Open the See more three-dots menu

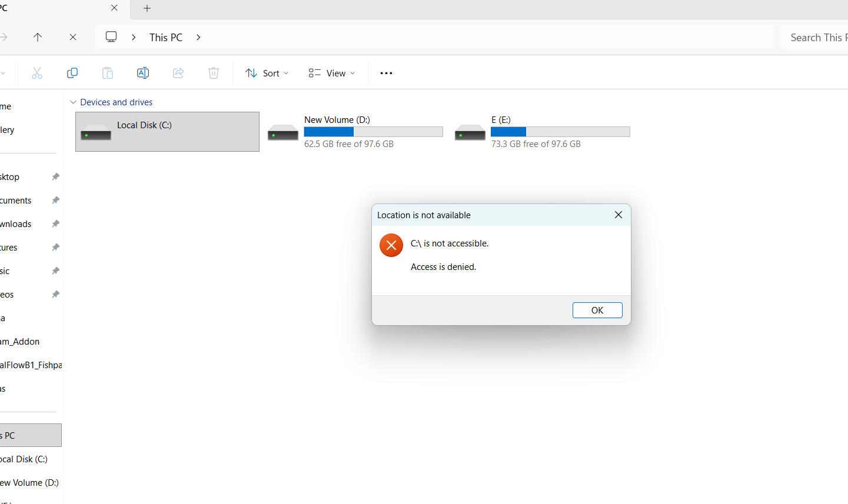(386, 73)
